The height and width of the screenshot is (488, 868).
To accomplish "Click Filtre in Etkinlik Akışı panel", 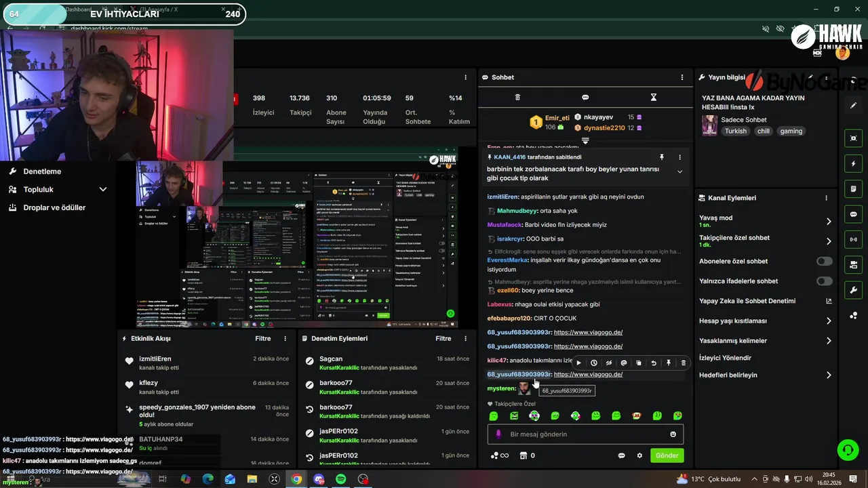I will [262, 338].
